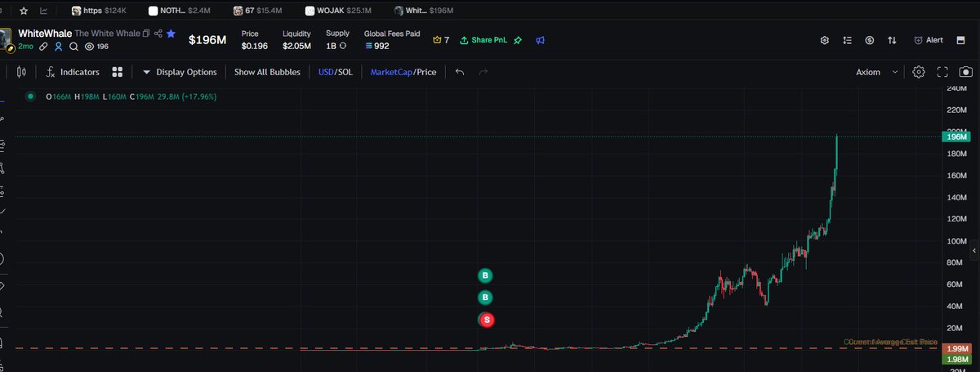Image resolution: width=980 pixels, height=372 pixels.
Task: Open the Indicators menu
Action: click(x=73, y=72)
